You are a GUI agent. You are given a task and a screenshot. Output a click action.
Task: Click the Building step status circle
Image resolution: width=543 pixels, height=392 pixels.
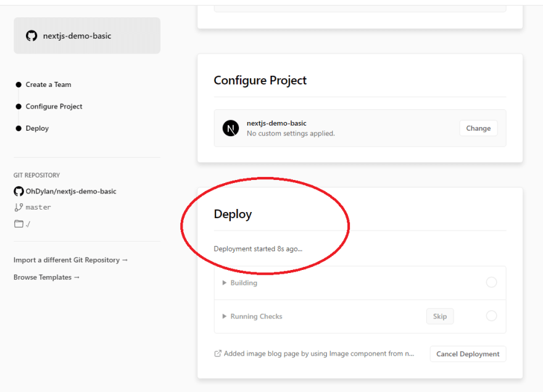[x=491, y=282]
